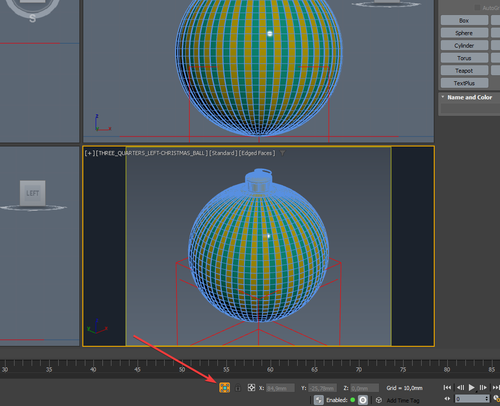
Task: Open the THREE_QUARTERS_LEFT-CHRISTMAS_BALL view menu
Action: (152, 153)
